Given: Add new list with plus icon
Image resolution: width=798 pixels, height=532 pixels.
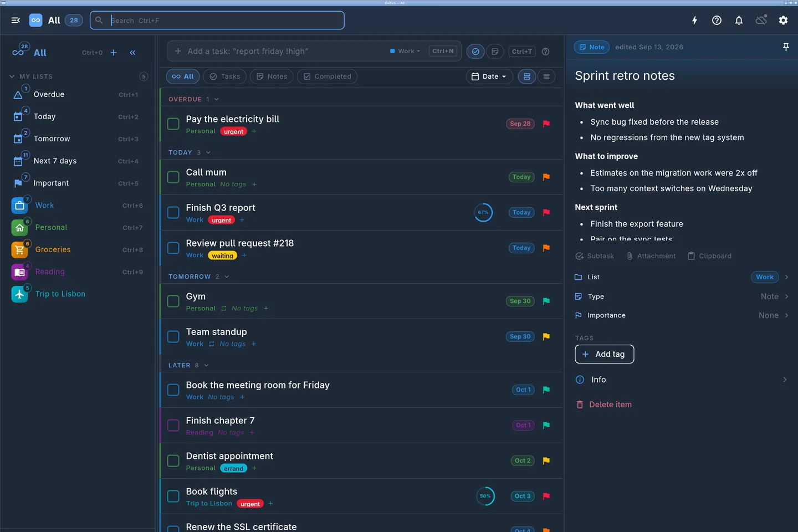Looking at the screenshot, I should pos(114,53).
